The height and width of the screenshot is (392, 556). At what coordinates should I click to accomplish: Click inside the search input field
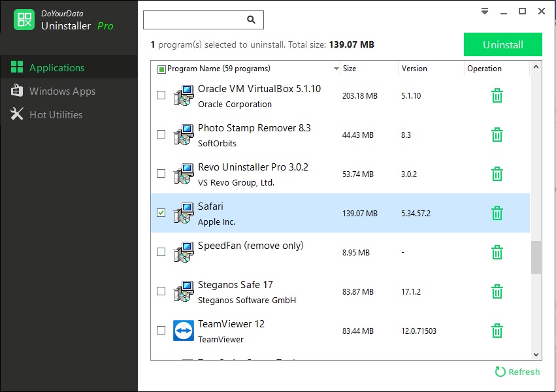(x=195, y=20)
